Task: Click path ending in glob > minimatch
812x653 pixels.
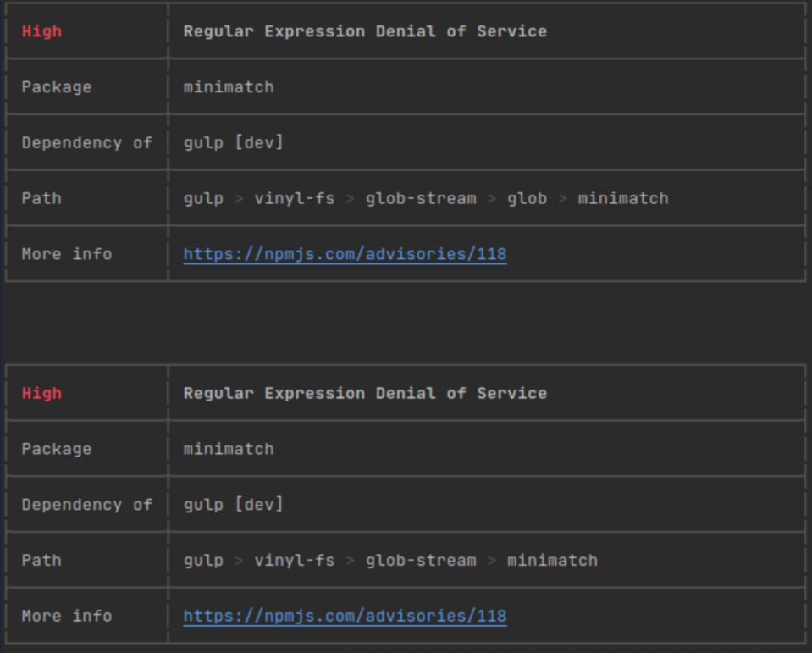Action: [x=426, y=198]
